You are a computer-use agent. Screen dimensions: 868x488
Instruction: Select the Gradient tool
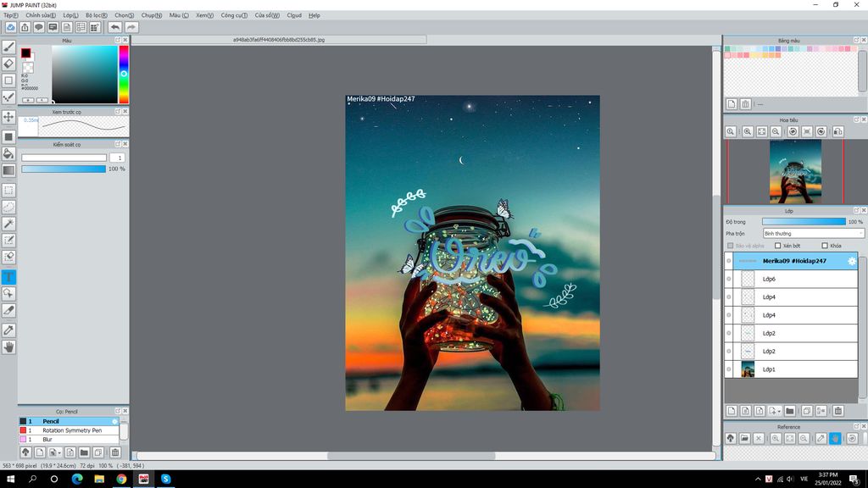(x=8, y=170)
